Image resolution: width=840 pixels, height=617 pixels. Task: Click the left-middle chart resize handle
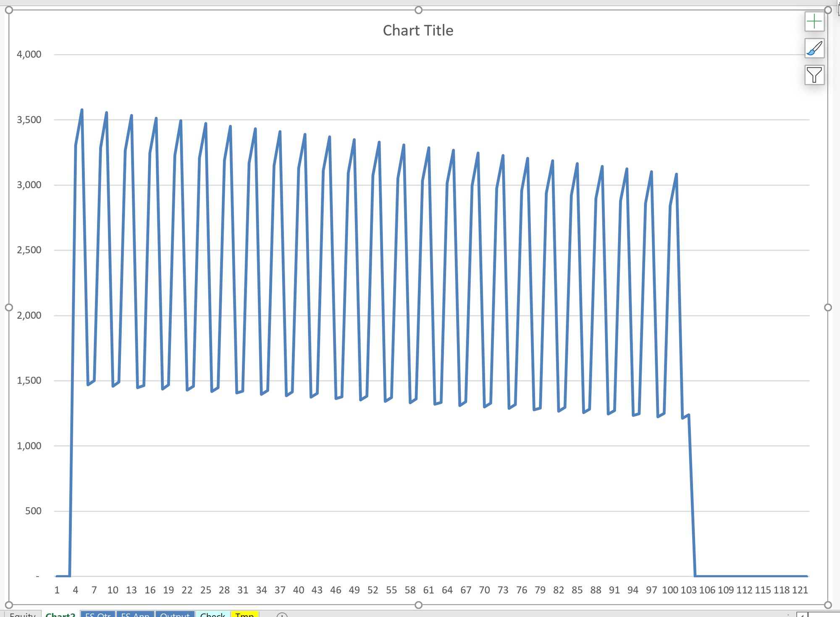(x=9, y=307)
